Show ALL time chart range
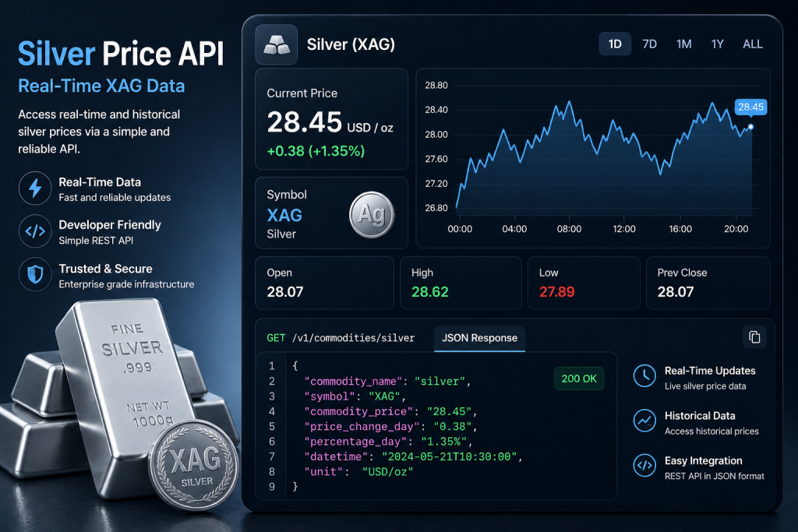 coord(753,44)
